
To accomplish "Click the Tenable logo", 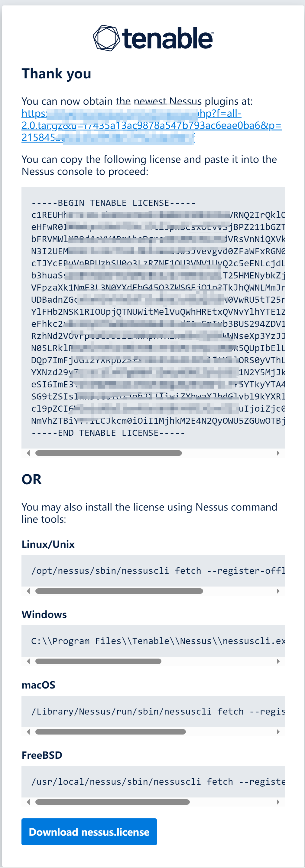I will point(153,38).
